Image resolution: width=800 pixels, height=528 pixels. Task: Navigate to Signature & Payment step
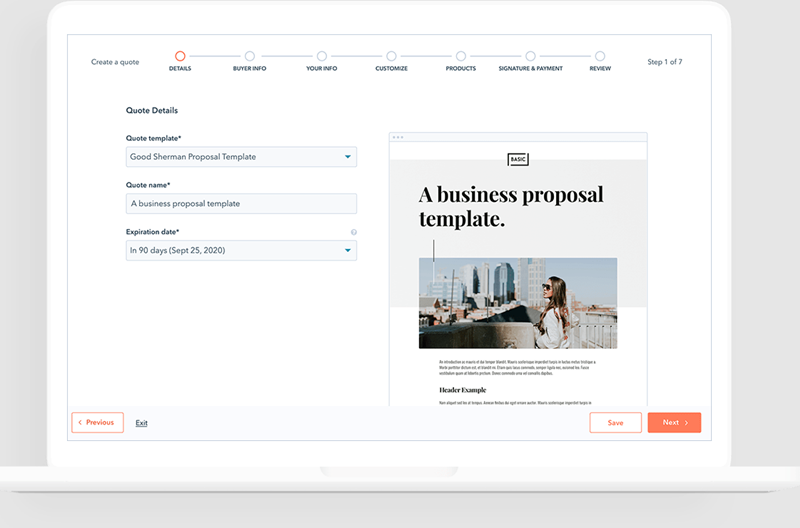tap(530, 56)
